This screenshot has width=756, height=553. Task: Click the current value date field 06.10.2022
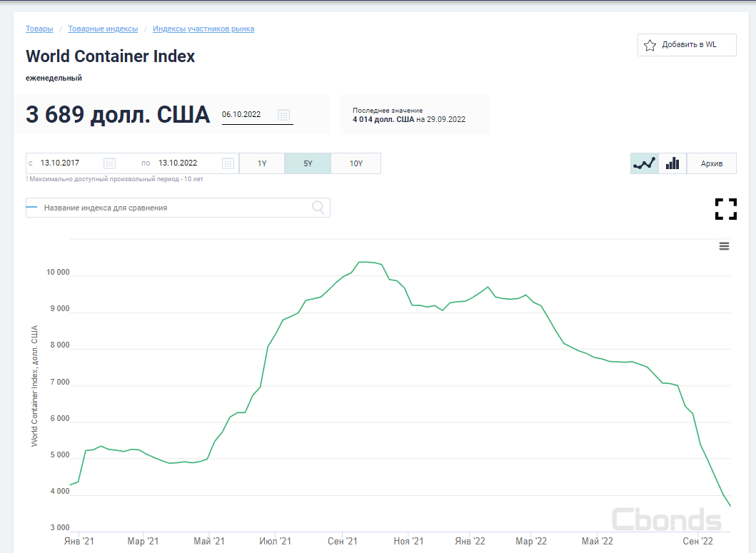246,114
